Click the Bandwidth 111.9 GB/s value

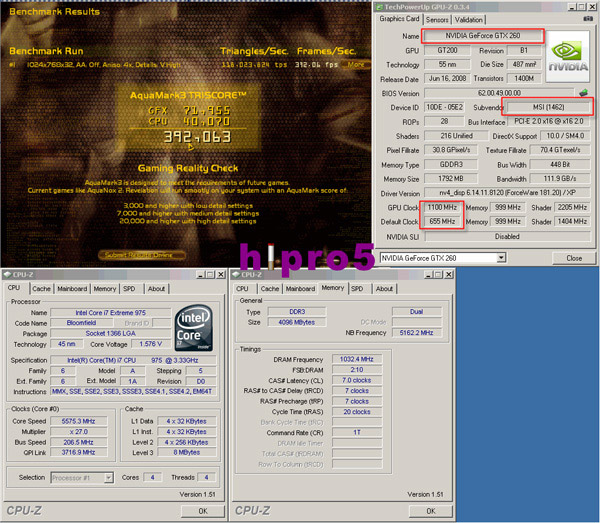[560, 179]
